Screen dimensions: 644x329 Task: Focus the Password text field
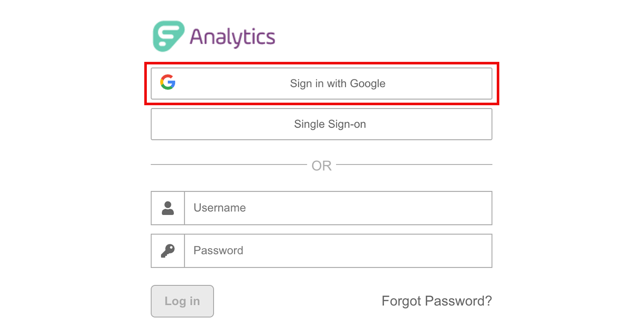click(338, 251)
